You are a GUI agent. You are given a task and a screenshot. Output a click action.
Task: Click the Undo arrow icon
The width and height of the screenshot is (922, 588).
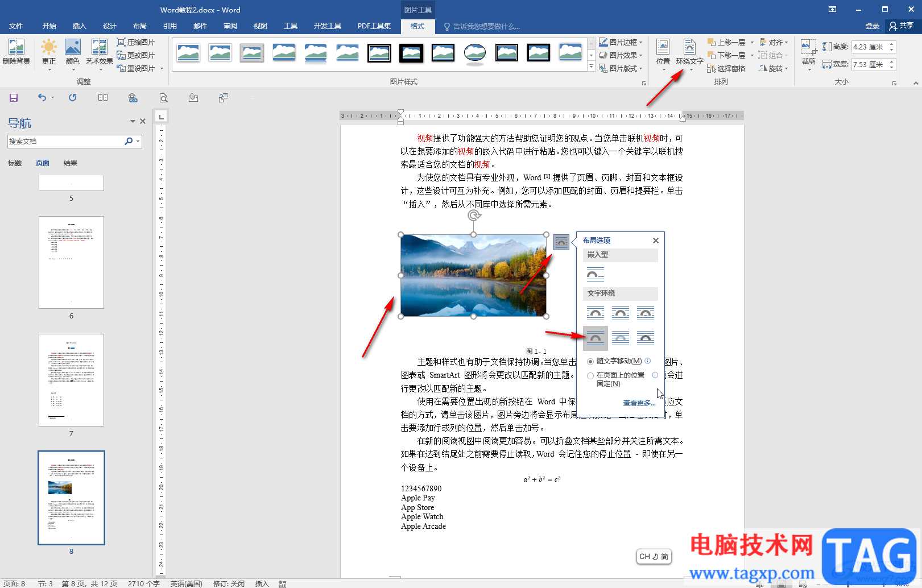pos(42,98)
